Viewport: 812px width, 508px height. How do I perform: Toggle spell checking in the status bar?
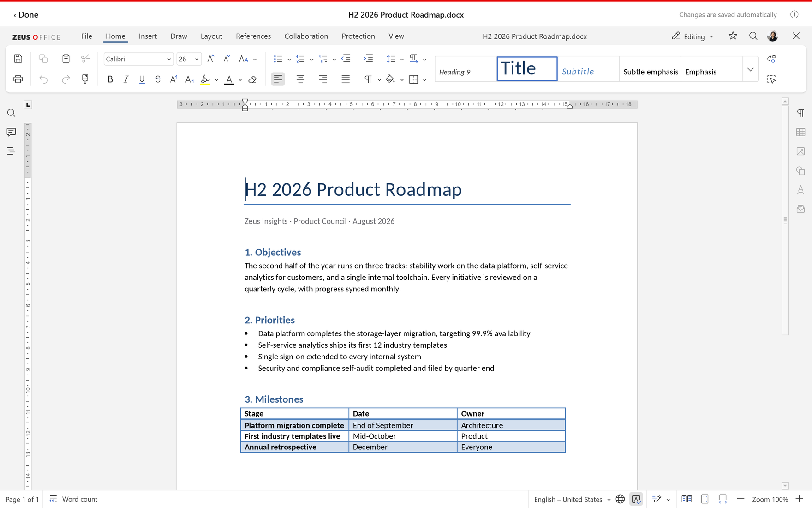(636, 499)
